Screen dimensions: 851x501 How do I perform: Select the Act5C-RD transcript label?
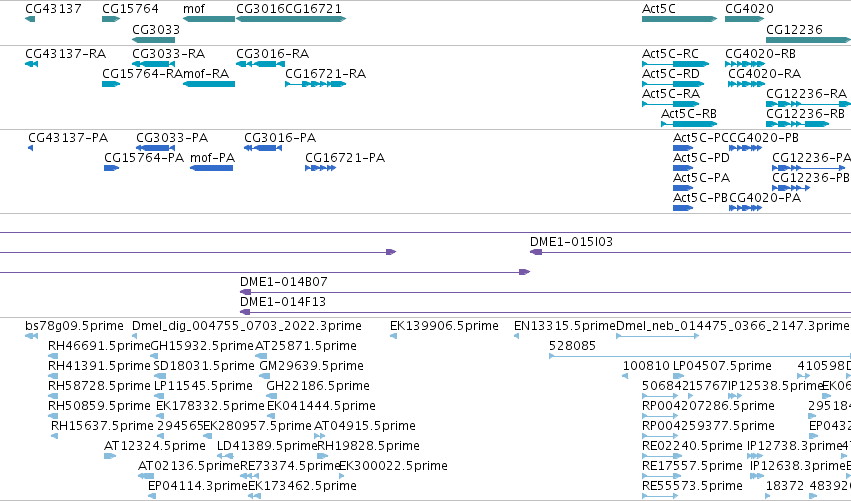(671, 74)
